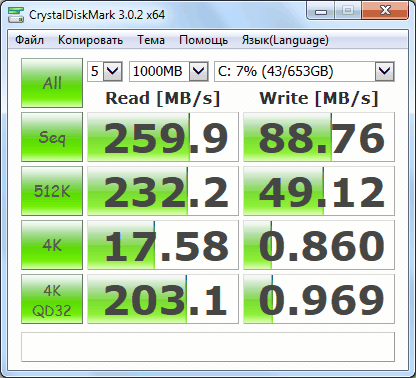This screenshot has height=378, width=416.
Task: Open the 1000MB test size dropdown
Action: 169,71
